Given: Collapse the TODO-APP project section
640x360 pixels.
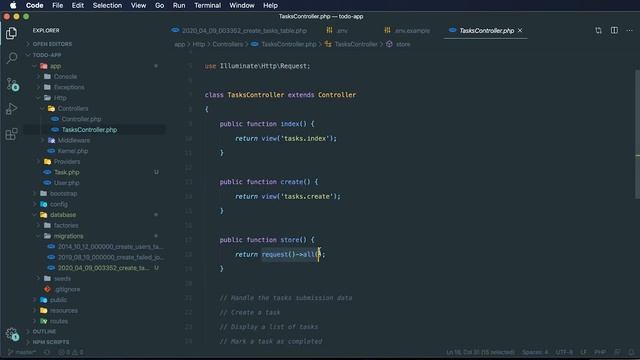Looking at the screenshot, I should click(x=47, y=55).
